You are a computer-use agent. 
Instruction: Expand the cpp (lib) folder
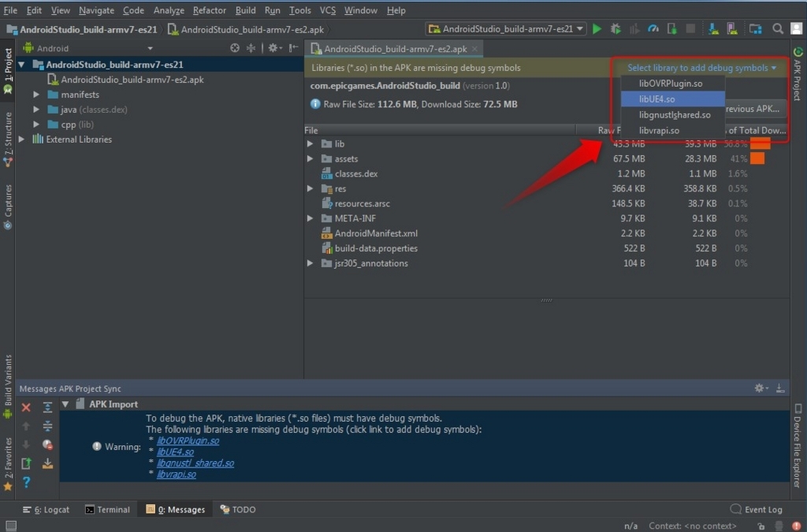[36, 125]
